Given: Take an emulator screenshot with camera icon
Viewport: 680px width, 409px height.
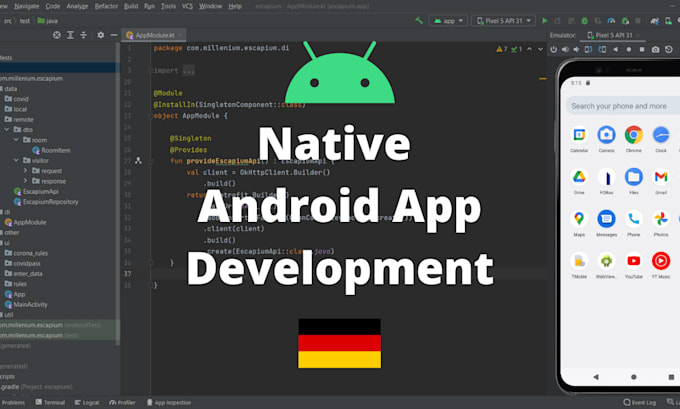Looking at the screenshot, I should point(655,49).
